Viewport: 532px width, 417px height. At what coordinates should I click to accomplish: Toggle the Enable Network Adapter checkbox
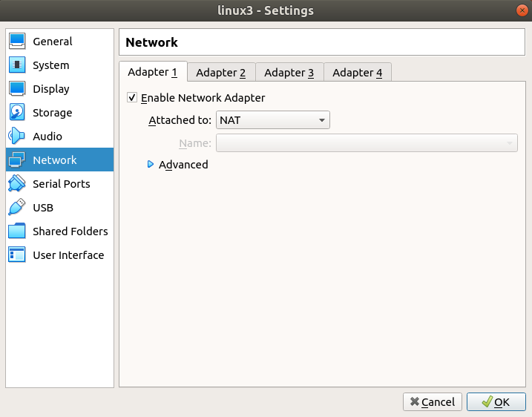coord(132,98)
